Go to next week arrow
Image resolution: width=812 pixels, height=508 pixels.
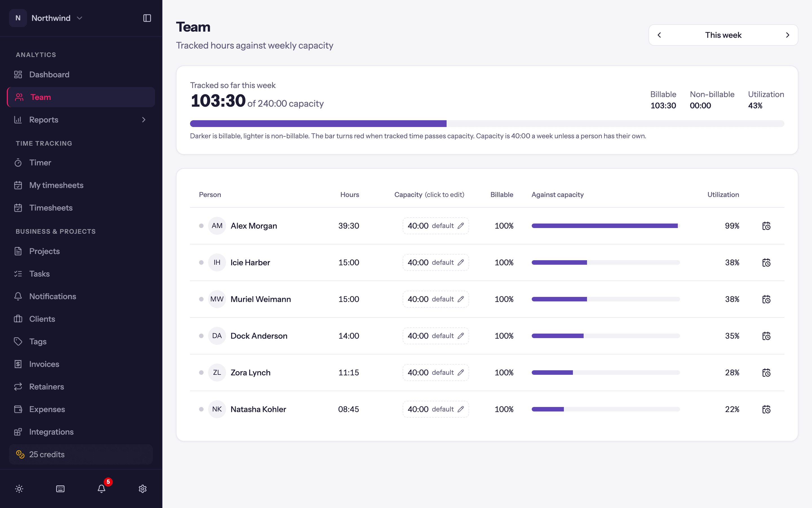click(x=787, y=35)
